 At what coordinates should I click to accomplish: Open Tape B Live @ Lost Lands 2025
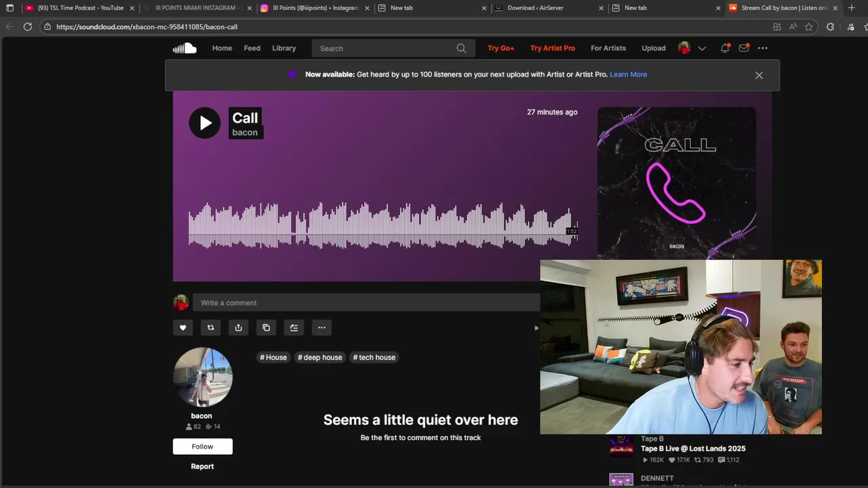pyautogui.click(x=693, y=449)
